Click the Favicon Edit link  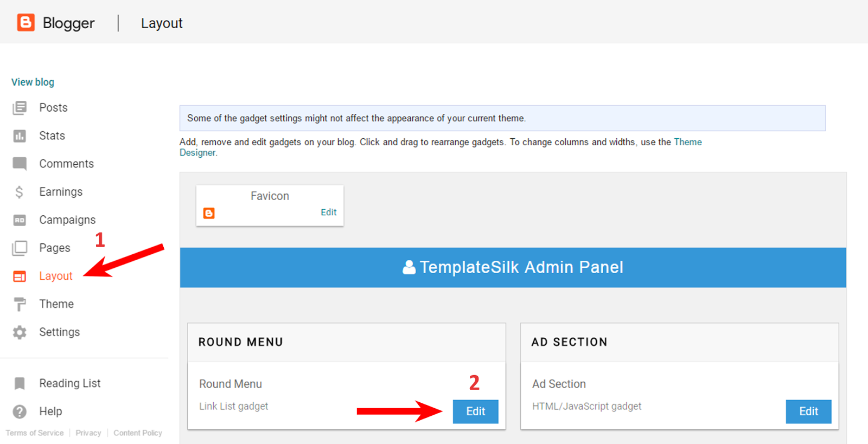coord(328,213)
